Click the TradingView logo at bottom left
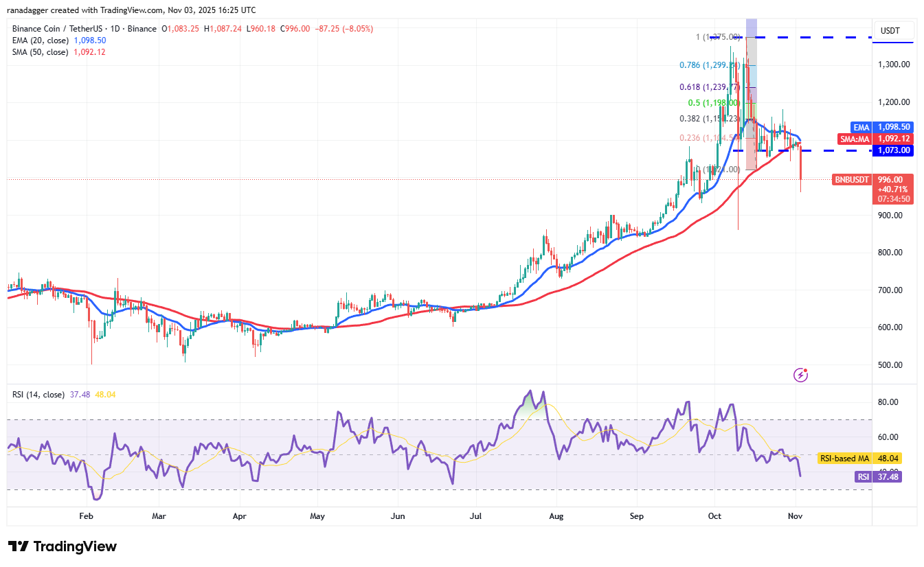This screenshot has width=924, height=567. (63, 546)
